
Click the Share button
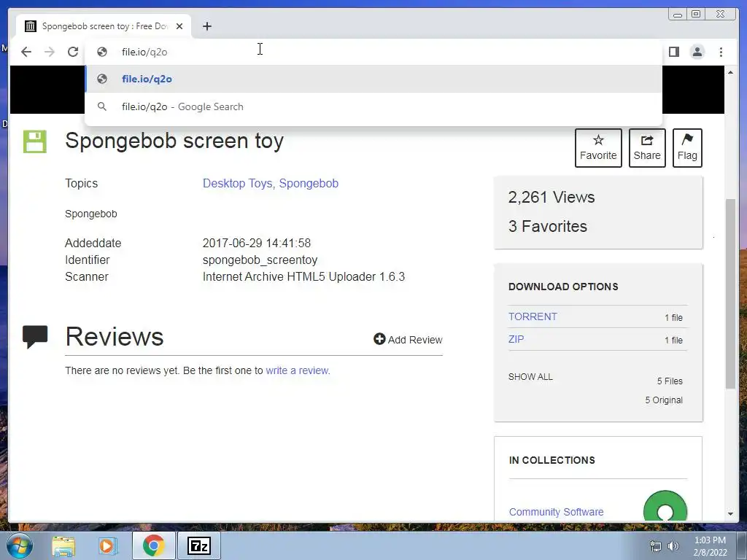coord(647,147)
